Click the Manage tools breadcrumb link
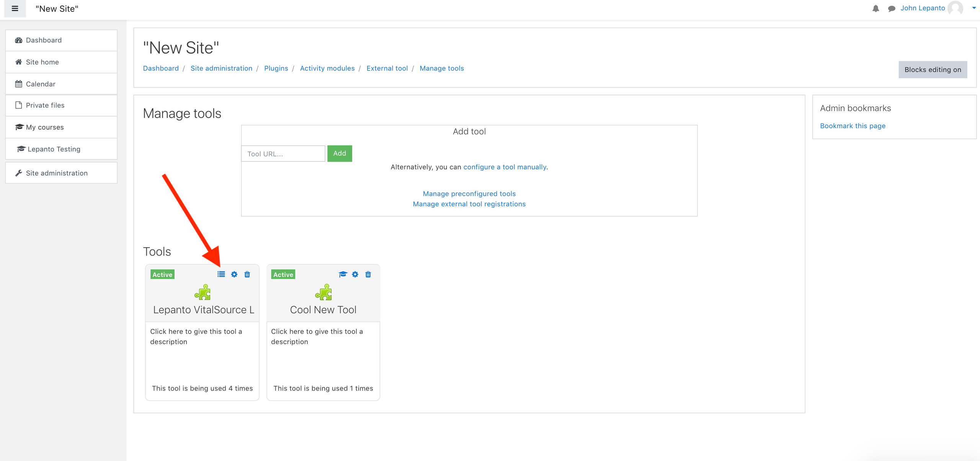 (442, 68)
